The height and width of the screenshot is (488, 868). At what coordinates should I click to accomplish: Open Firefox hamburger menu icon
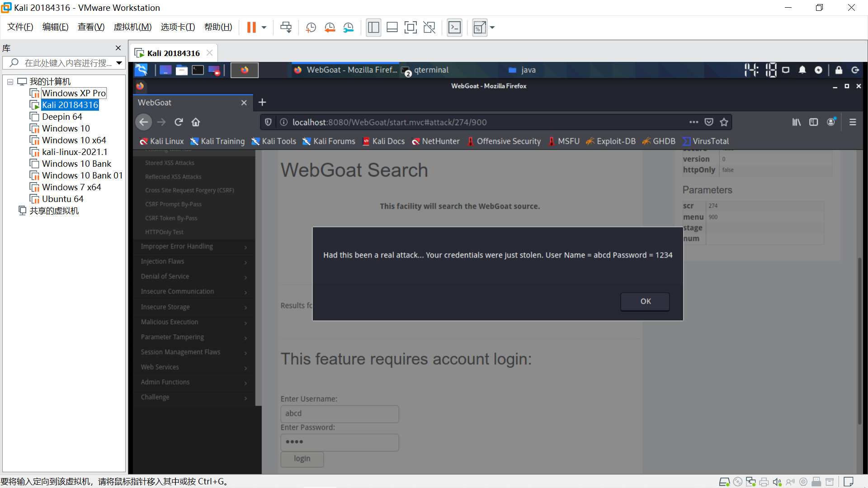(853, 122)
